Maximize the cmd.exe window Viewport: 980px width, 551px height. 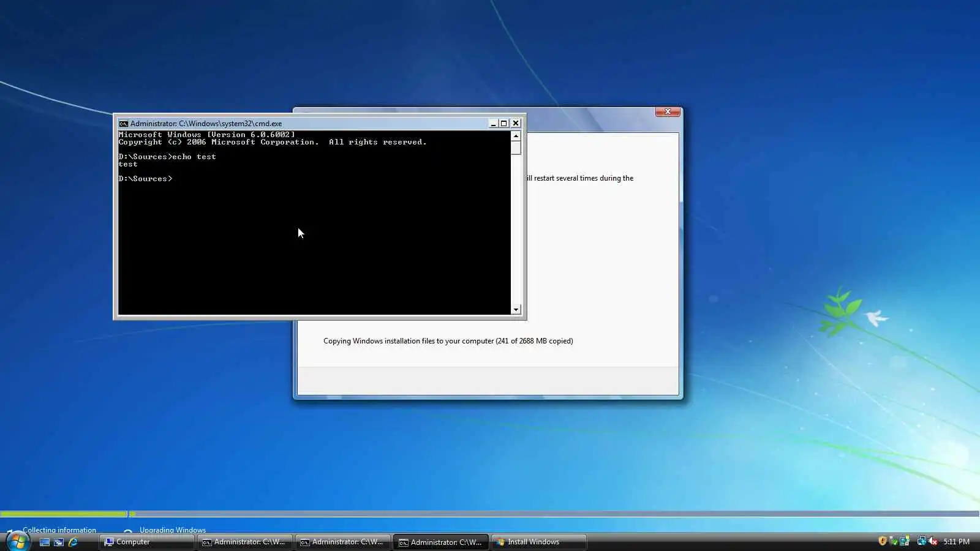click(x=504, y=123)
